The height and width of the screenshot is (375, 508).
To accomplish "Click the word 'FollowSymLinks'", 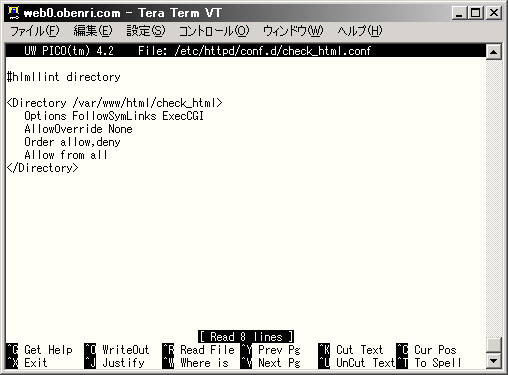I will (114, 116).
